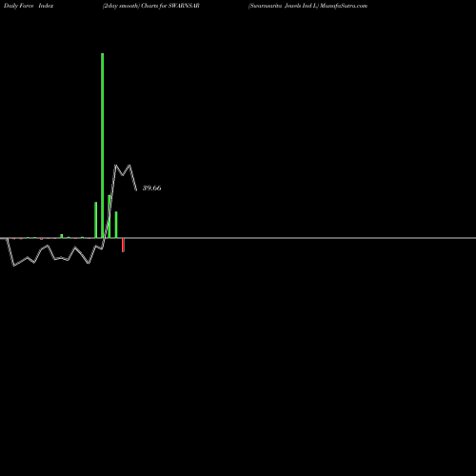
Task: Click the 39.66 value label
Action: tap(151, 188)
